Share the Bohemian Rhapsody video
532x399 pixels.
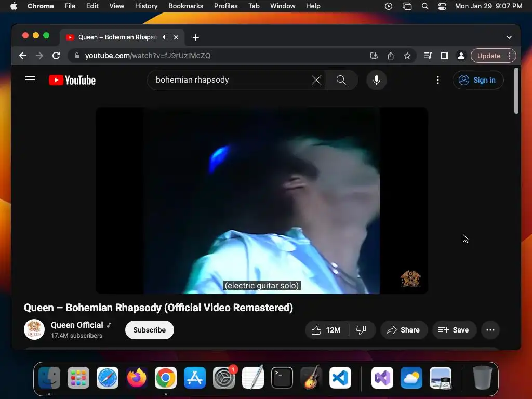pyautogui.click(x=404, y=330)
